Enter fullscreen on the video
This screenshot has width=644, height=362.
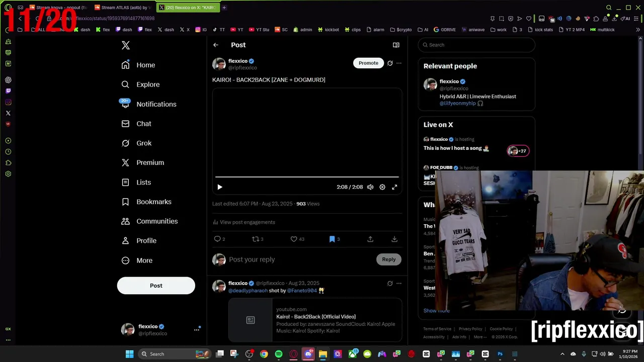394,187
